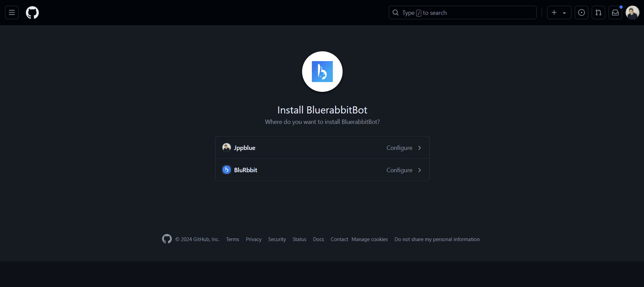Image resolution: width=644 pixels, height=287 pixels.
Task: Click Configure for Jppblue
Action: click(399, 148)
